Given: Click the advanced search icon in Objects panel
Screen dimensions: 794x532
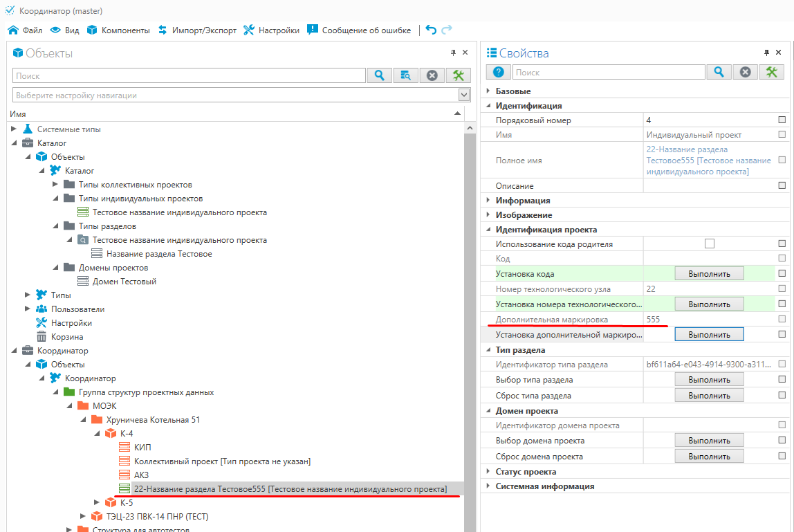Looking at the screenshot, I should (406, 76).
